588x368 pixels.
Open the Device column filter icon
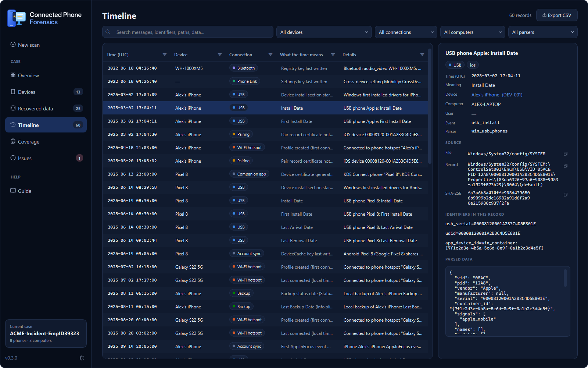click(x=220, y=54)
